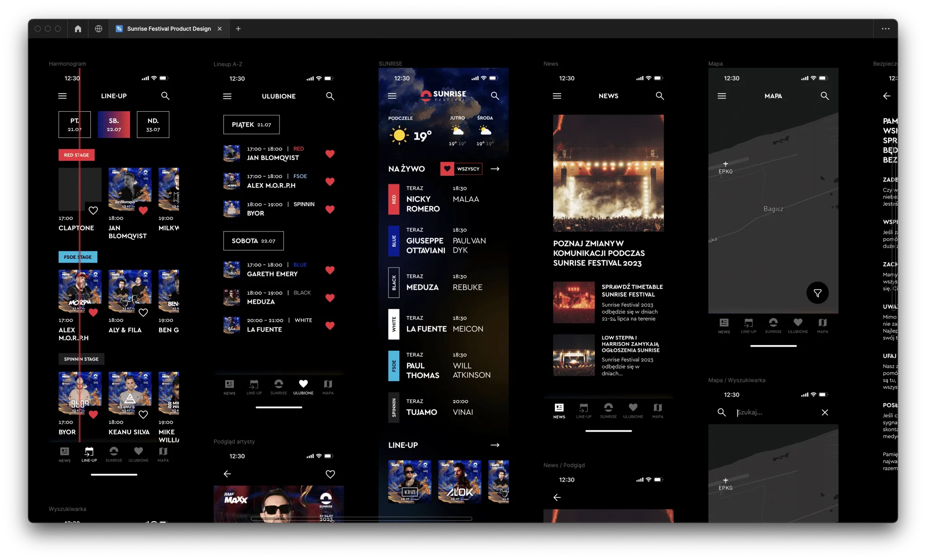Favorite Keanu Silva with the heart
The image size is (926, 560).
pos(143,414)
